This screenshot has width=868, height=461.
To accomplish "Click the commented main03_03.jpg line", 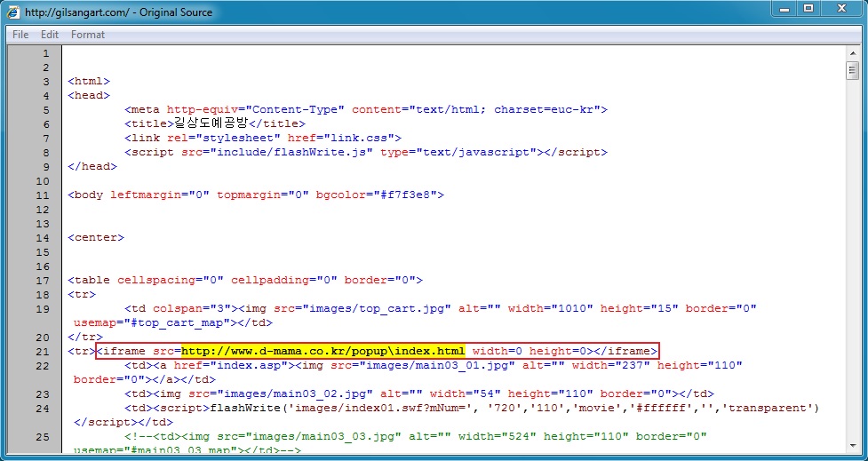I will click(416, 437).
